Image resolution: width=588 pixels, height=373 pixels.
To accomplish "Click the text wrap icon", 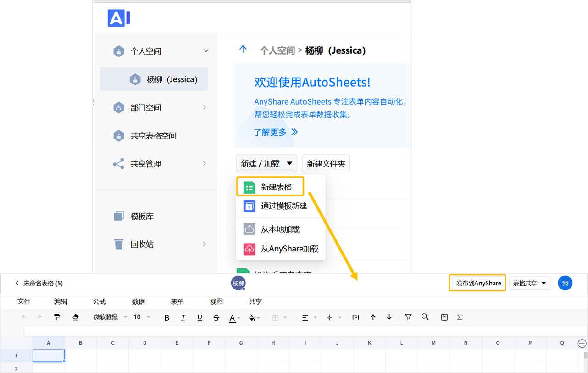I will 355,317.
